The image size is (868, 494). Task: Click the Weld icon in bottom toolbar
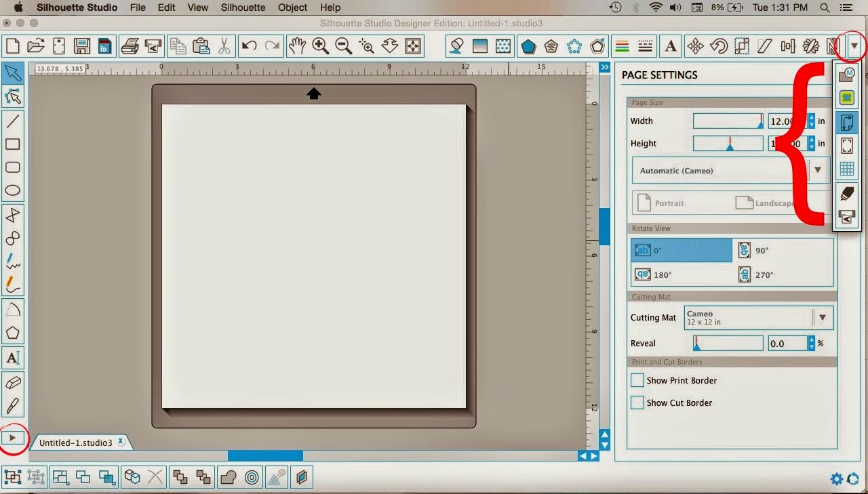coord(229,477)
